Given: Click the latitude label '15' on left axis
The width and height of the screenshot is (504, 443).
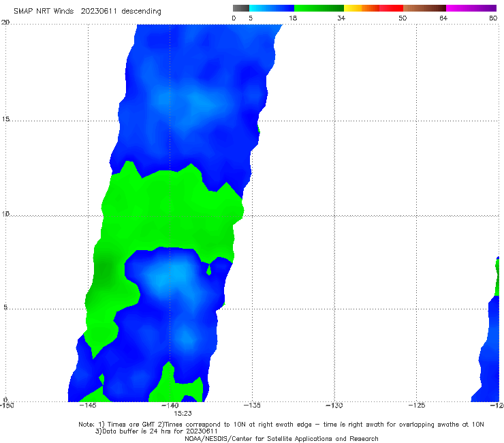Looking at the screenshot, I should pos(5,119).
